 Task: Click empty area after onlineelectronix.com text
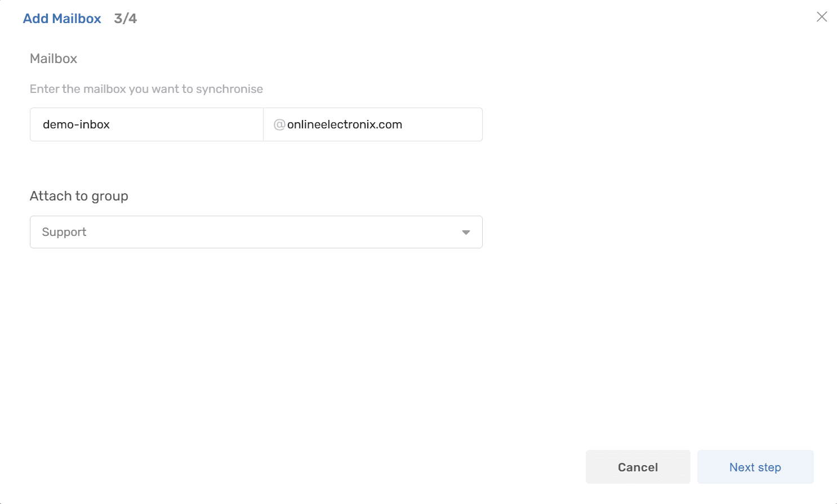[442, 124]
